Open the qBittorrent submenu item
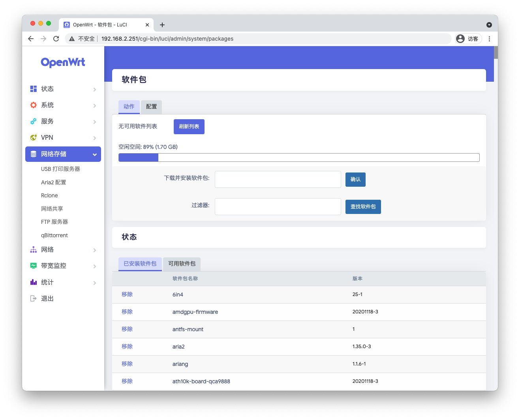Screen dimensions: 520x420 pos(54,235)
